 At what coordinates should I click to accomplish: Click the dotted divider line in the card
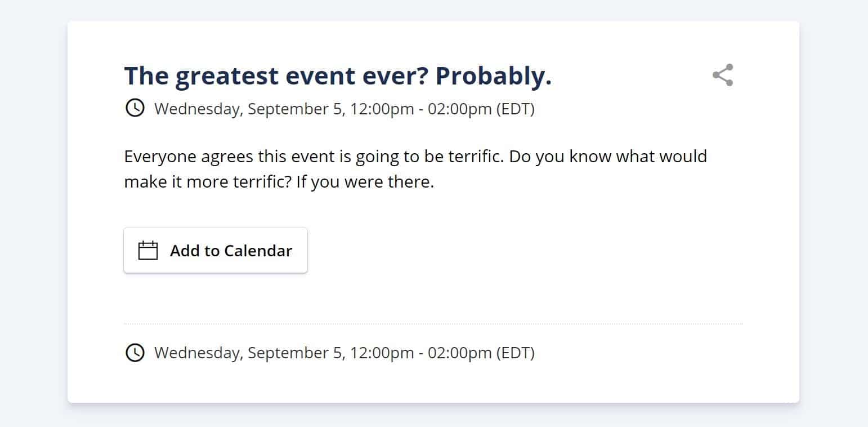pos(433,324)
